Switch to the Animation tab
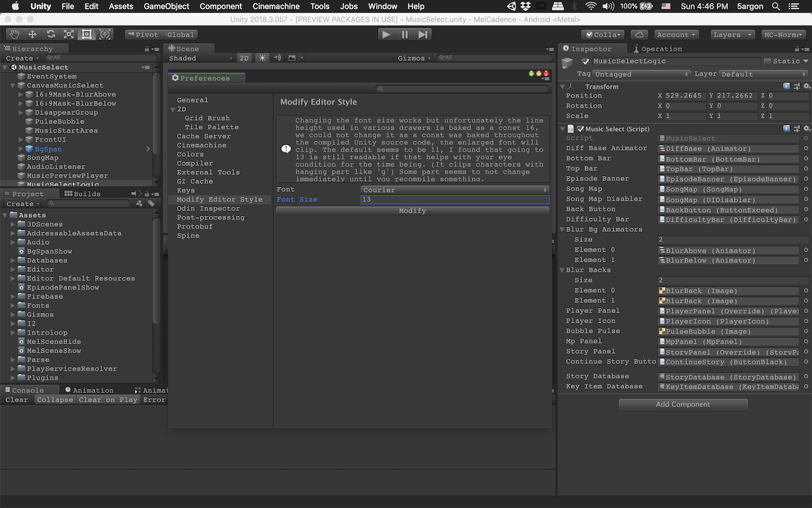 tap(89, 390)
